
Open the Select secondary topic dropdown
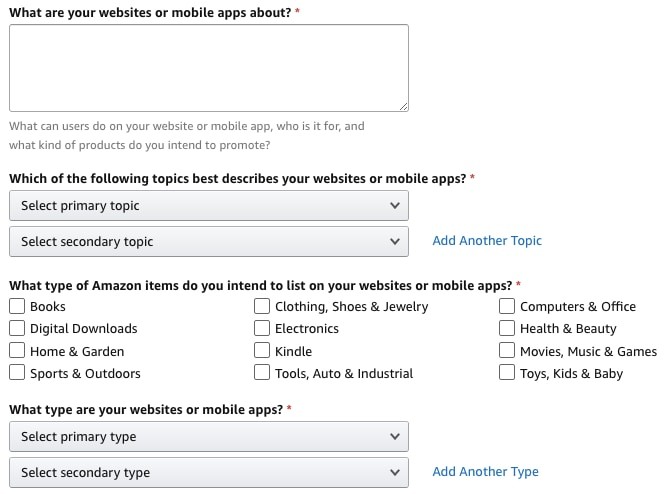point(209,241)
